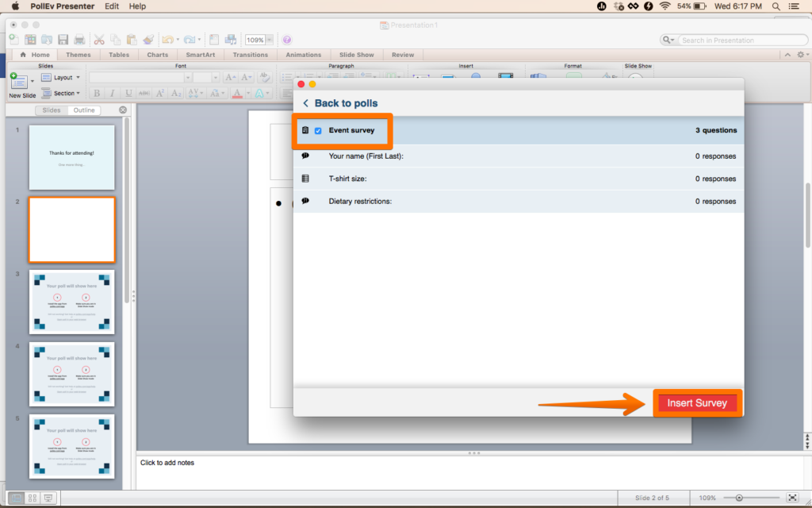This screenshot has width=812, height=508.
Task: Click the zoom slider in status bar
Action: point(739,498)
